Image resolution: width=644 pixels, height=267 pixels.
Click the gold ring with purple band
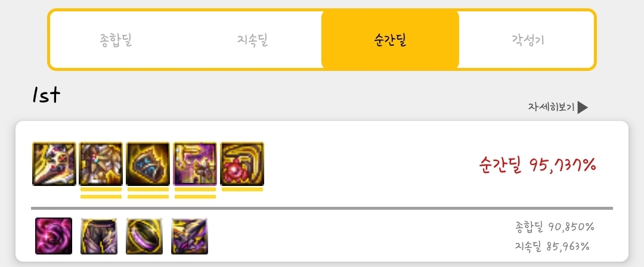click(144, 236)
